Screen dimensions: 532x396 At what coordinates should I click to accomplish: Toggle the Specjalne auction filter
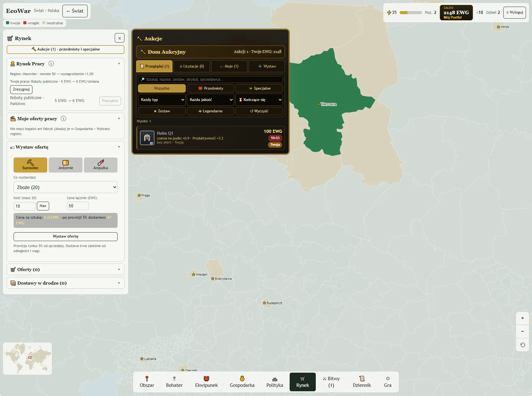(x=259, y=88)
